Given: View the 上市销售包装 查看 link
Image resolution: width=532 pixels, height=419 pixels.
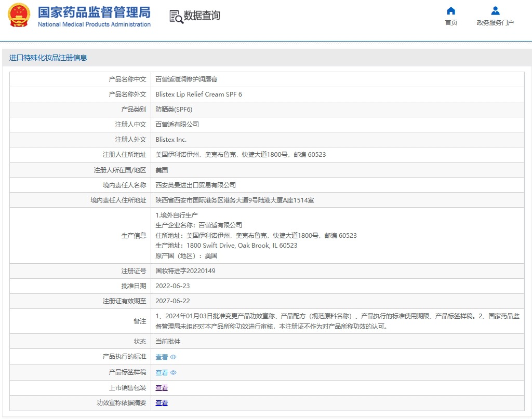Looking at the screenshot, I should [162, 388].
